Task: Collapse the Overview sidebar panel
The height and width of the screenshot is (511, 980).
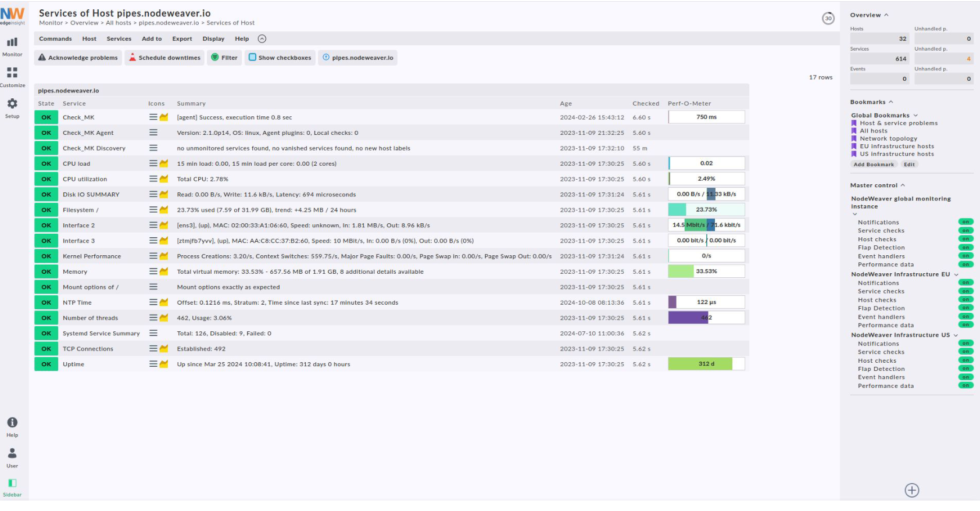Action: (886, 15)
